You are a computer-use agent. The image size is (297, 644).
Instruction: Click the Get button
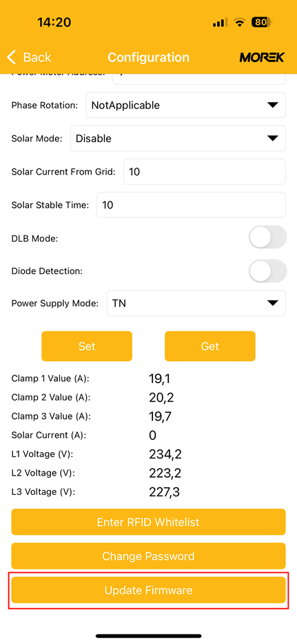click(x=210, y=347)
